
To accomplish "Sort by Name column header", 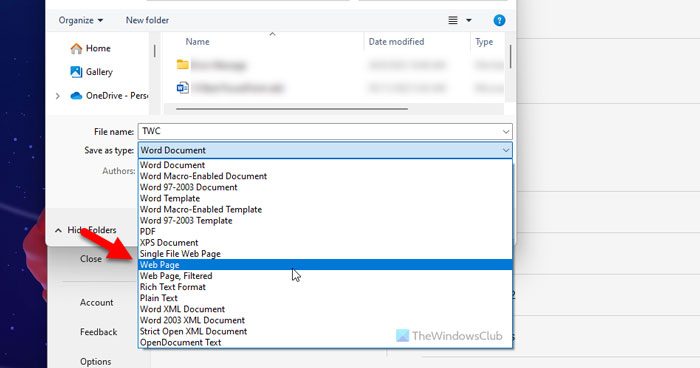I will (197, 42).
